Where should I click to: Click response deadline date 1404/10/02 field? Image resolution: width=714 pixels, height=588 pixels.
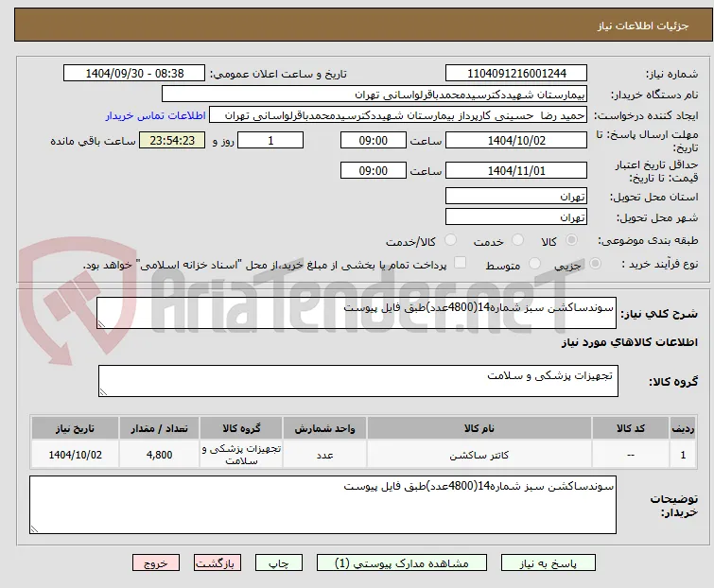click(x=516, y=140)
